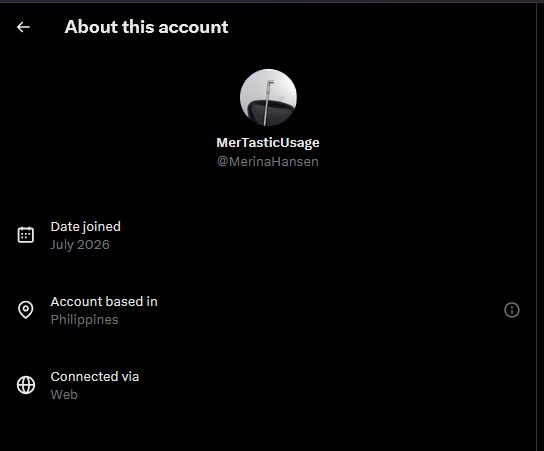Click the Date joined row

tap(268, 235)
